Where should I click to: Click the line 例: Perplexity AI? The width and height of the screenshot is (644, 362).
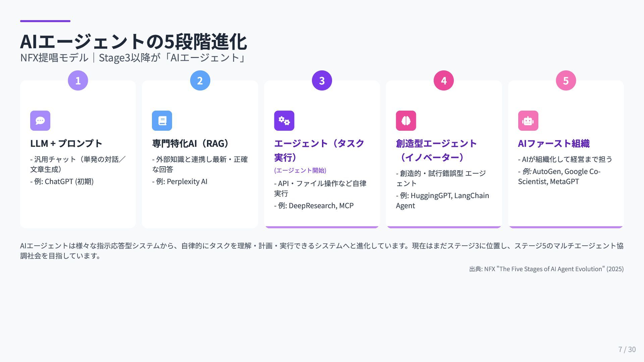tap(180, 182)
